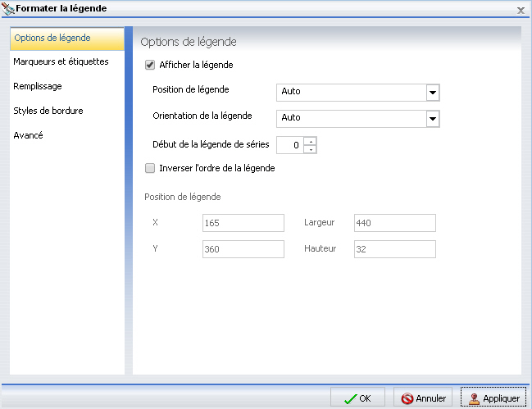The image size is (532, 409).
Task: Click the Hauteur field showing 32
Action: pyautogui.click(x=395, y=249)
